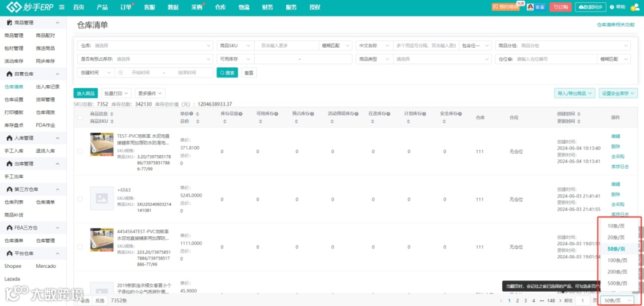Click 库存日志 for TEST-PVC地板革 371.8100 row
The image size is (644, 306).
click(x=620, y=167)
